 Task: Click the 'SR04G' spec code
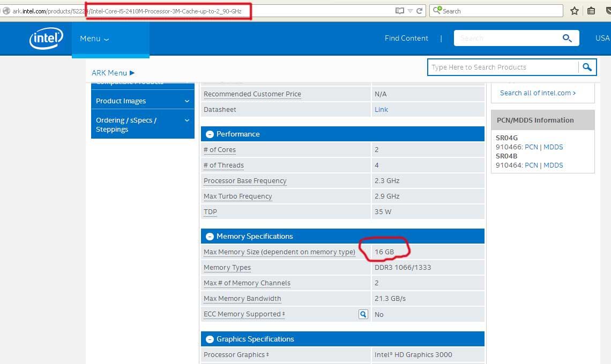(506, 138)
